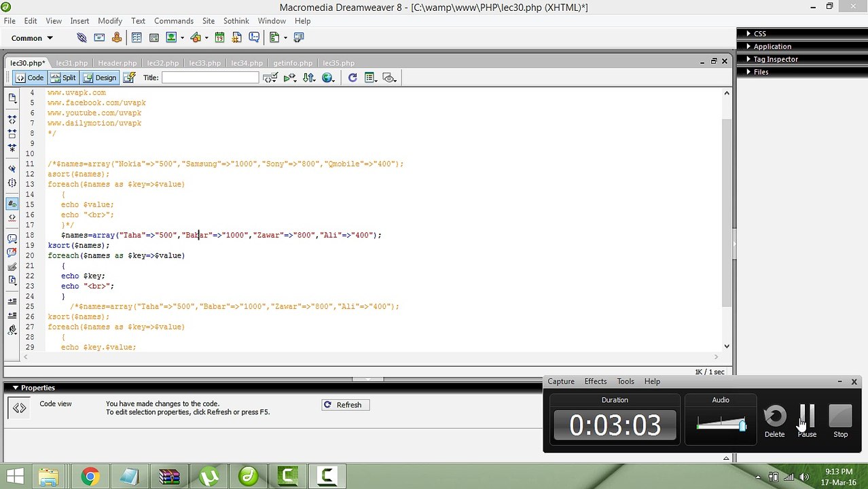868x489 pixels.
Task: Insert a Comment from the Common bar
Action: tap(255, 38)
